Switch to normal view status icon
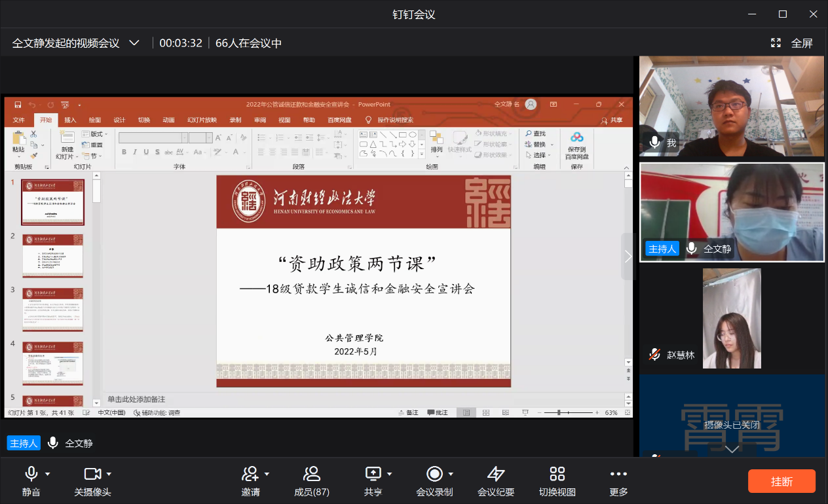The width and height of the screenshot is (828, 504). click(x=466, y=413)
